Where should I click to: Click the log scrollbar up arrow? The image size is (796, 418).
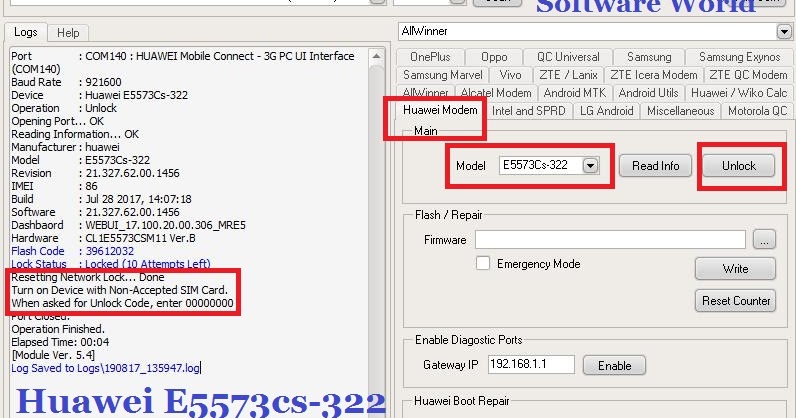(x=376, y=56)
